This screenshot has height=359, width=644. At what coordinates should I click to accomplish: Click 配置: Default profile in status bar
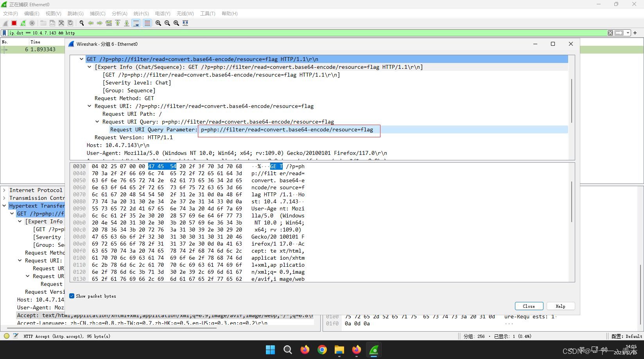(627, 336)
